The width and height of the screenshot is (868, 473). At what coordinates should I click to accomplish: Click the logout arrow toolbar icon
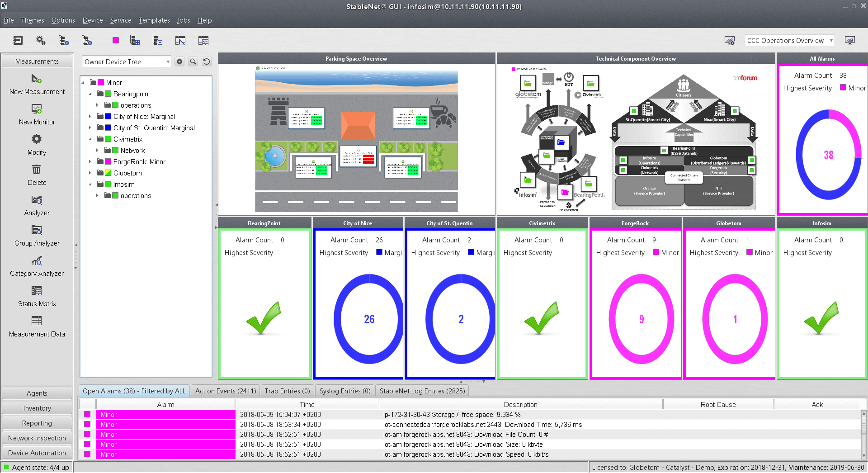[x=18, y=40]
